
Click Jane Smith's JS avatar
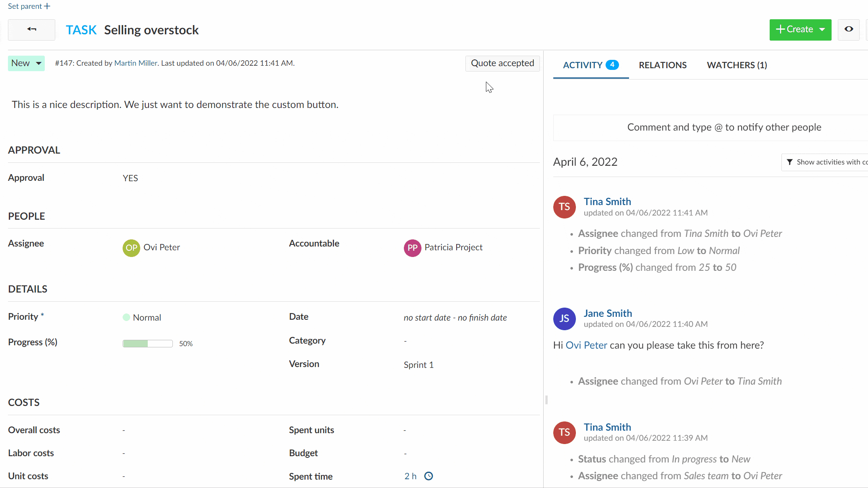click(564, 318)
